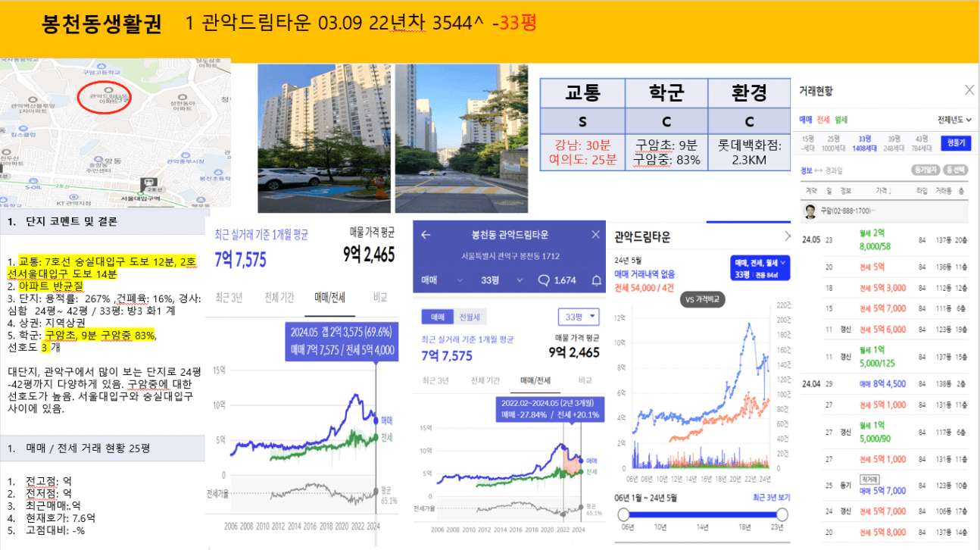
Task: Click the 24.05 월세 2억 8,000/58 row
Action: 885,239
